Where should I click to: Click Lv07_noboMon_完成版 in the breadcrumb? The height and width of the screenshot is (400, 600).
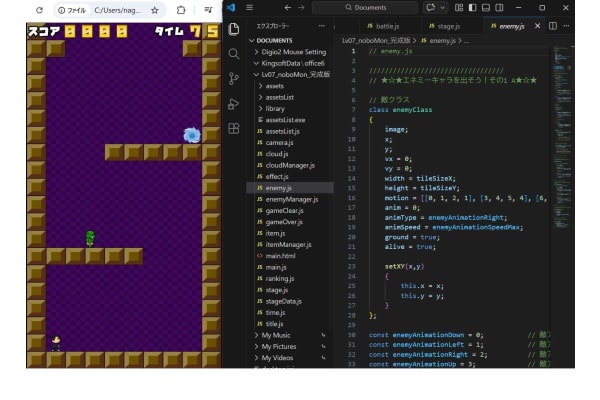pyautogui.click(x=376, y=41)
